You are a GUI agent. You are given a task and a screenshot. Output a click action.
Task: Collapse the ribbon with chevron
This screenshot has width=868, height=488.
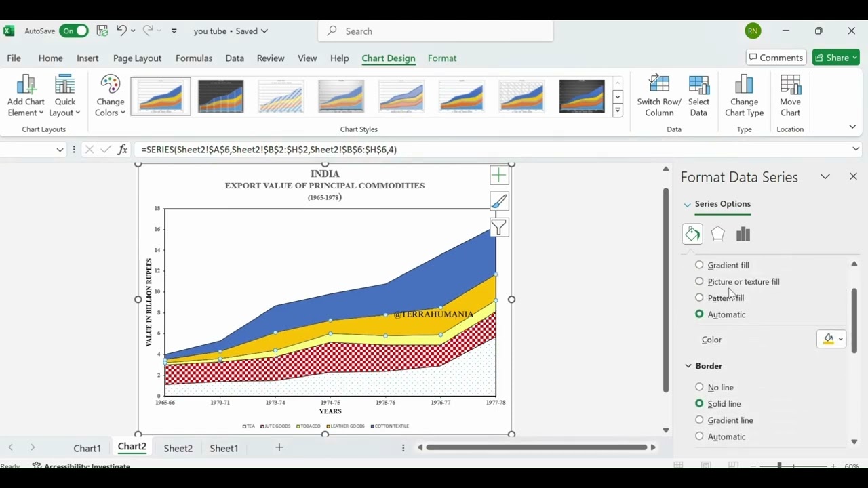tap(852, 127)
